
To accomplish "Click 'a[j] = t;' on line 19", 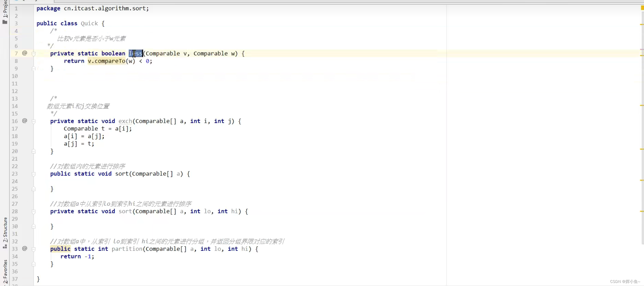I will [x=79, y=144].
